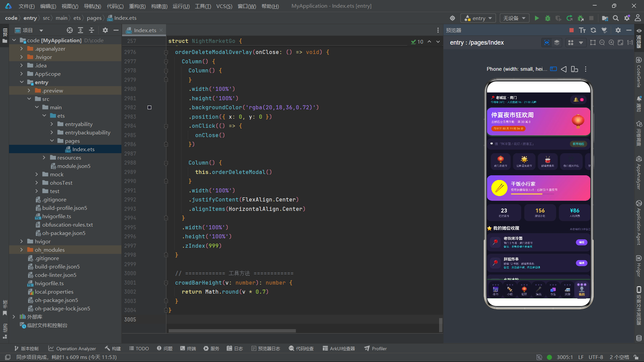Screen dimensions: 644x362
Task: Reset preview zoom to 1:1
Action: click(x=630, y=43)
